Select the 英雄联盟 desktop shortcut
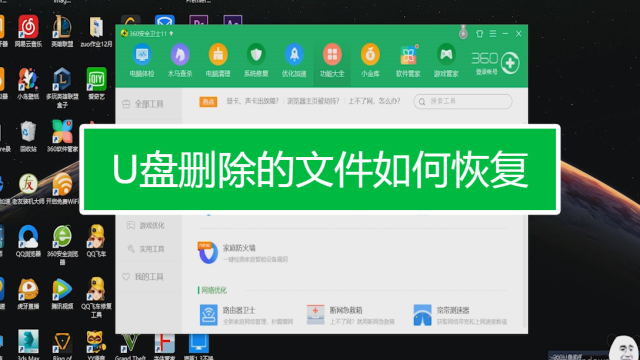This screenshot has height=360, width=640. pyautogui.click(x=62, y=31)
